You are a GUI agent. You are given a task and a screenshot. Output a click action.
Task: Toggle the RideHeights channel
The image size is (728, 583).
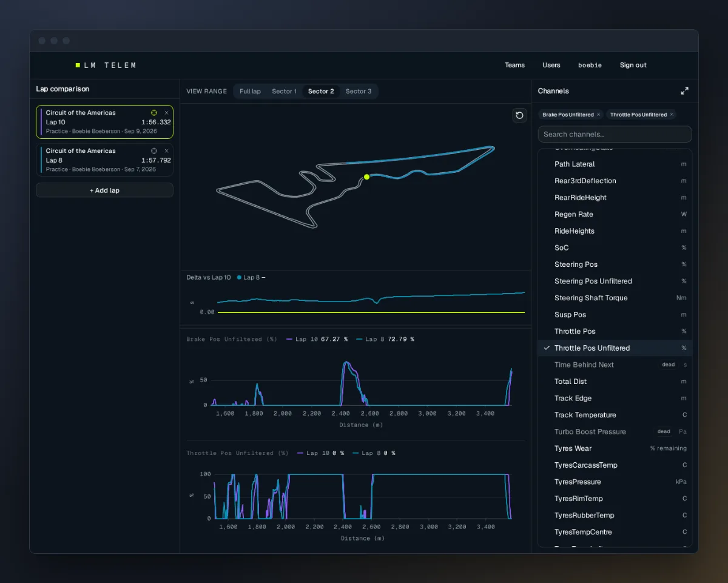click(615, 231)
